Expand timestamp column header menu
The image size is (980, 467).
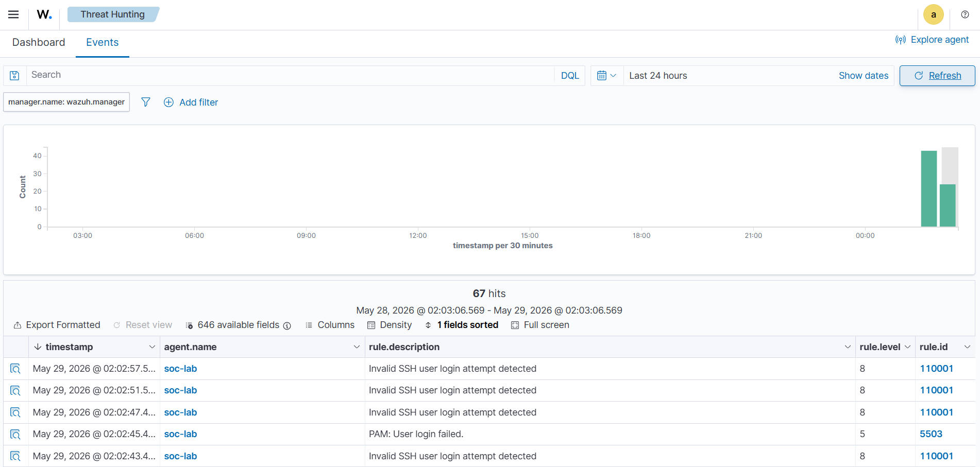(152, 347)
